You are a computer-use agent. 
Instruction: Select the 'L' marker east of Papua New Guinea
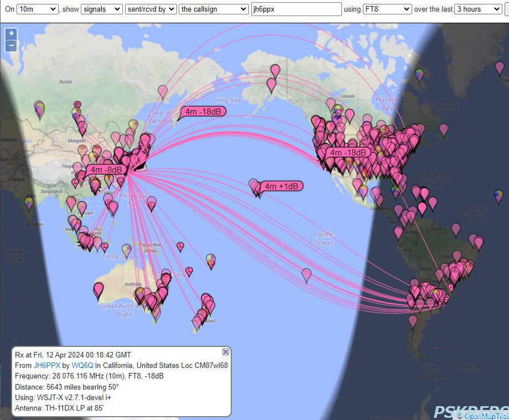pos(180,246)
